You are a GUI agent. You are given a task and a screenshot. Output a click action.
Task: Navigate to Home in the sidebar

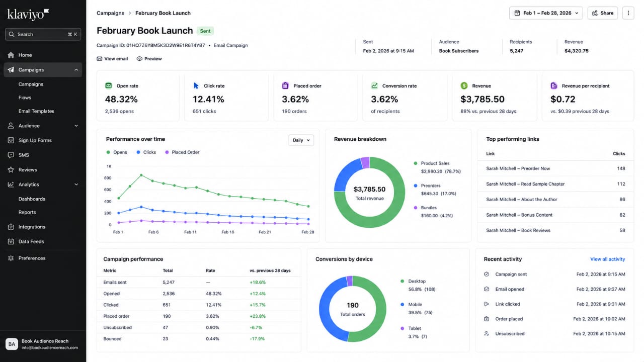[x=25, y=55]
